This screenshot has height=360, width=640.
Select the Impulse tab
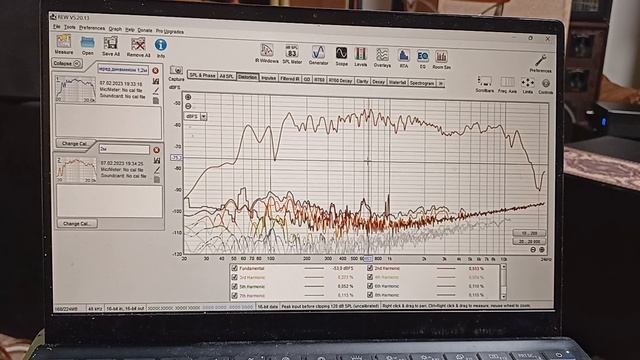[268, 78]
